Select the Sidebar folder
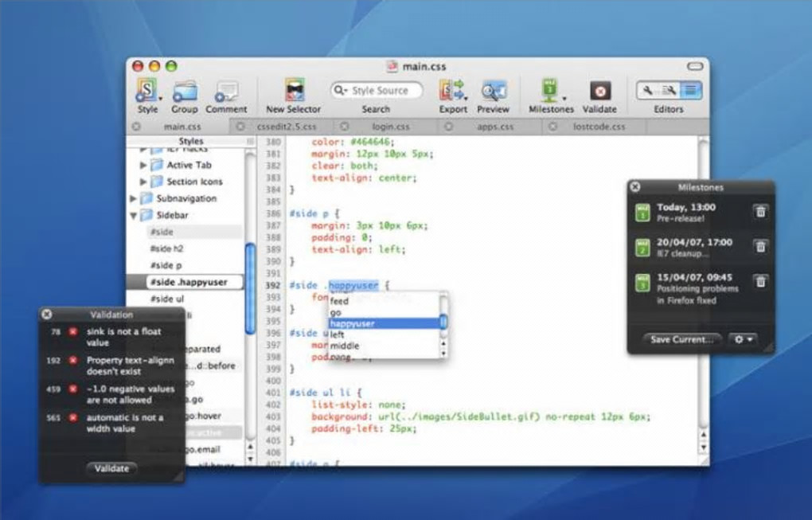The width and height of the screenshot is (812, 520). point(165,215)
